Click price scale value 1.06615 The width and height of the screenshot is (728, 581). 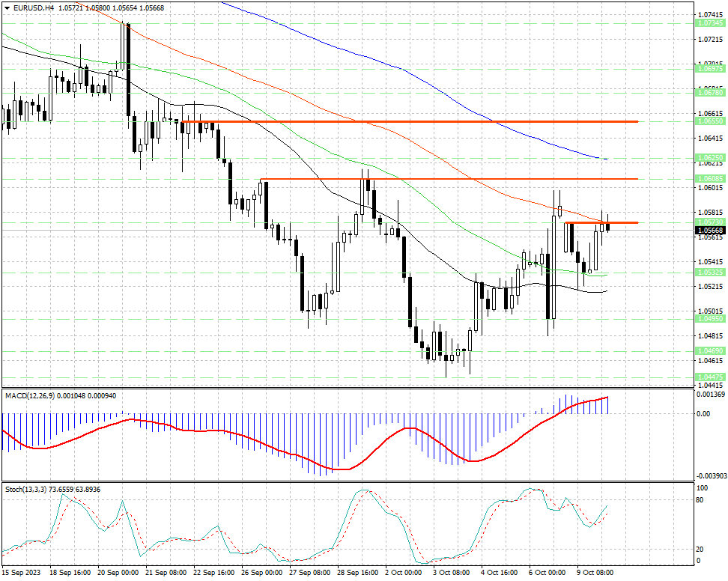point(710,113)
